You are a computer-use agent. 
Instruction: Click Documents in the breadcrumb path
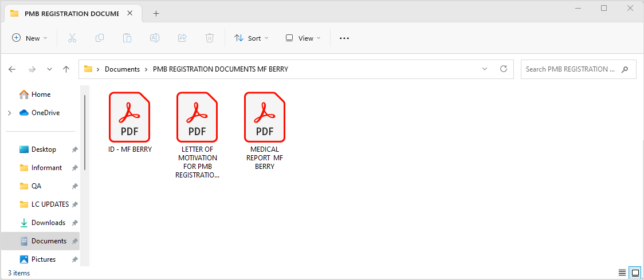(122, 69)
